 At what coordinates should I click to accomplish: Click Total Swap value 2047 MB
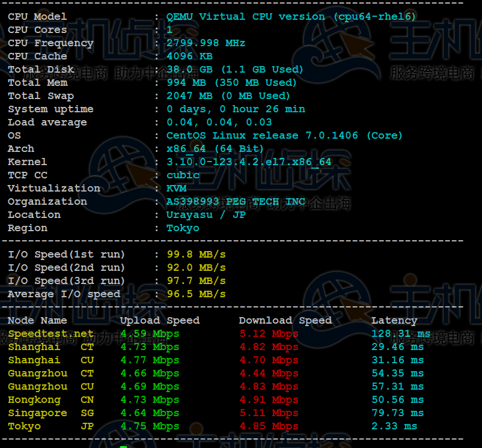tap(189, 95)
